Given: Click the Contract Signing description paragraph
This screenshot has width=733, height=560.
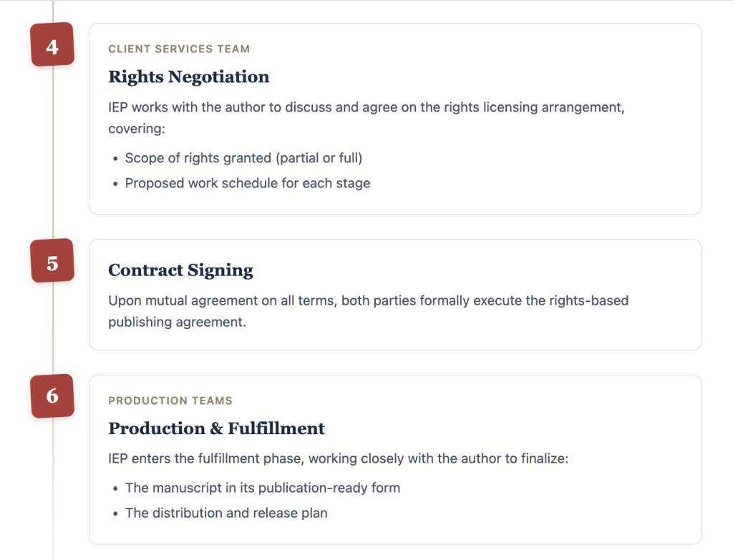Looking at the screenshot, I should pos(369,311).
